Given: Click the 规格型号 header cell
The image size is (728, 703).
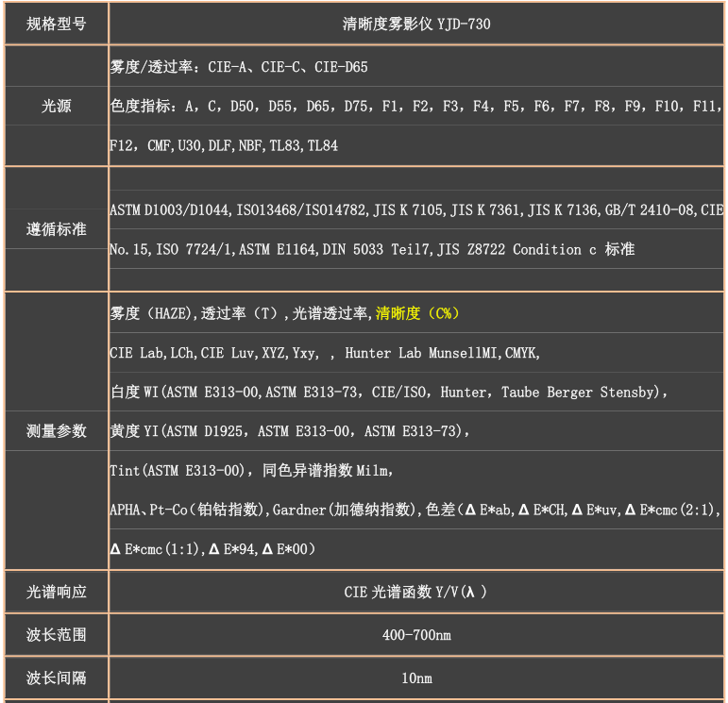Looking at the screenshot, I should tap(56, 24).
